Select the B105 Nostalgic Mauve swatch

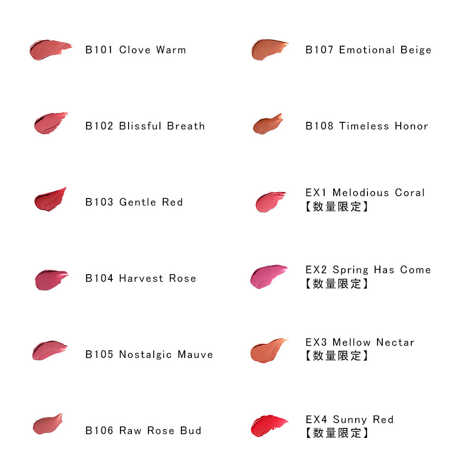[50, 350]
